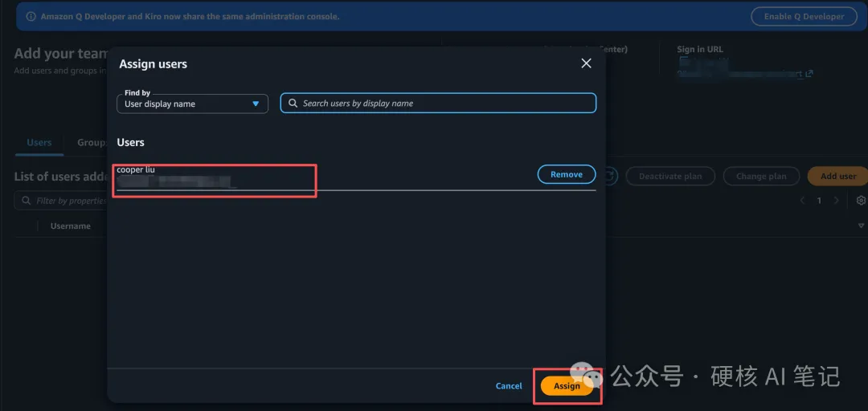Viewport: 868px width, 411px height.
Task: Click the external link icon under Sign in URL
Action: [x=809, y=74]
